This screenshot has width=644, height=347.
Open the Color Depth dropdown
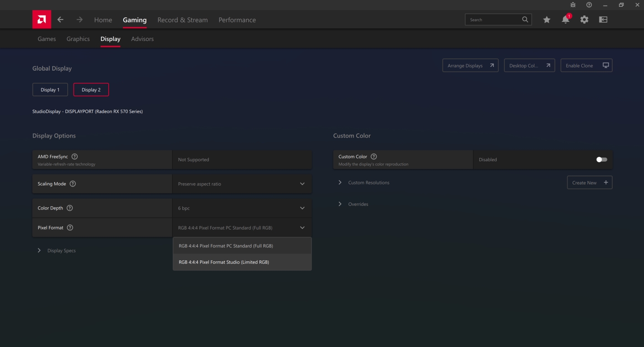[x=242, y=208]
